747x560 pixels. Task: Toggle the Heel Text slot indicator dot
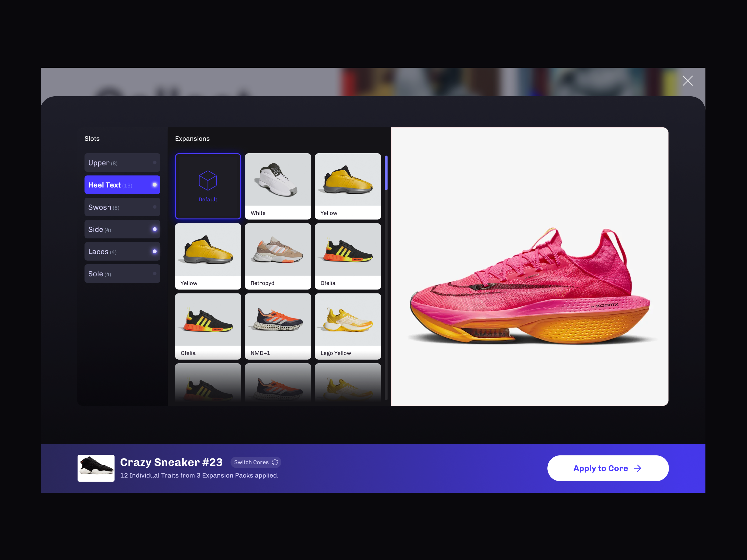[x=155, y=185]
